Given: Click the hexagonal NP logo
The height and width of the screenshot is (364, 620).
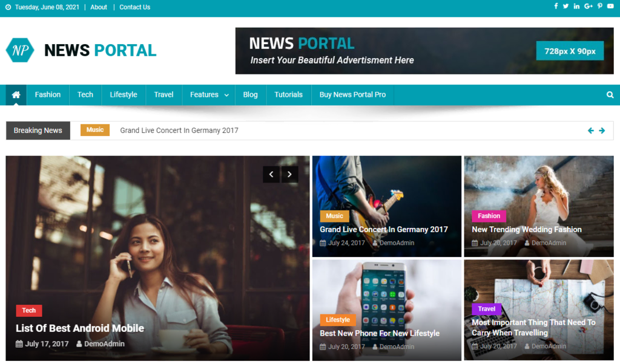Looking at the screenshot, I should pyautogui.click(x=19, y=50).
